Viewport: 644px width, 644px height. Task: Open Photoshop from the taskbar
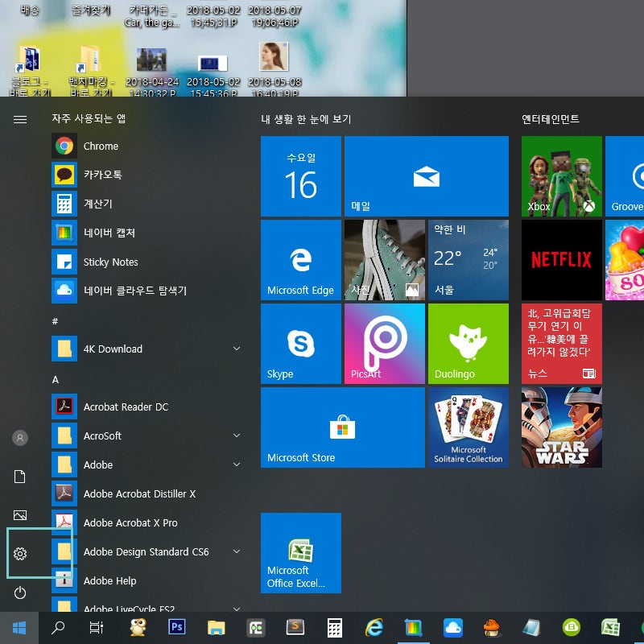click(x=176, y=627)
